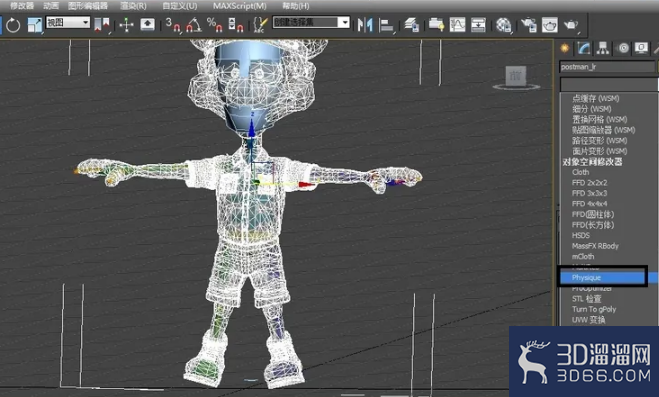Open the 图形编辑器 menu

tap(88, 6)
